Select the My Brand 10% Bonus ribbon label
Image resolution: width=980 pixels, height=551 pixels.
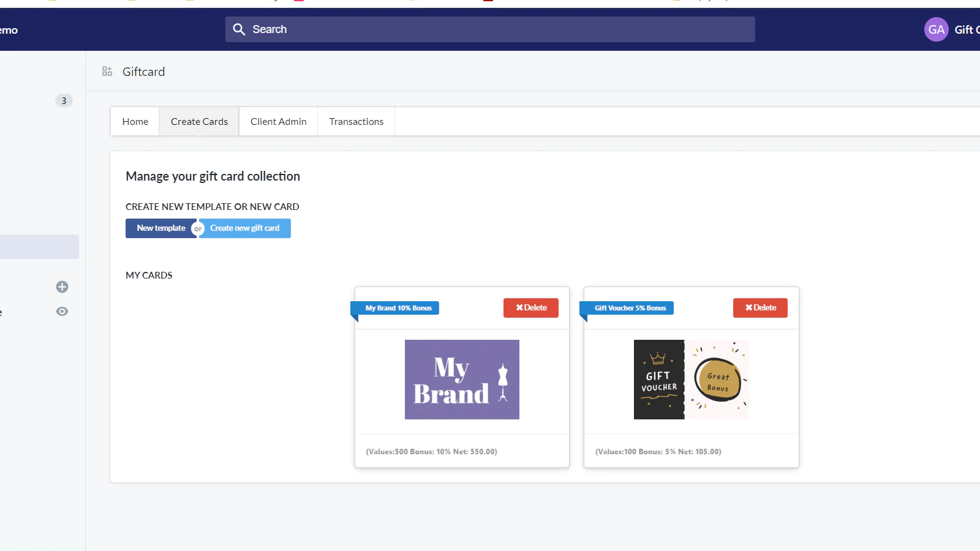398,308
